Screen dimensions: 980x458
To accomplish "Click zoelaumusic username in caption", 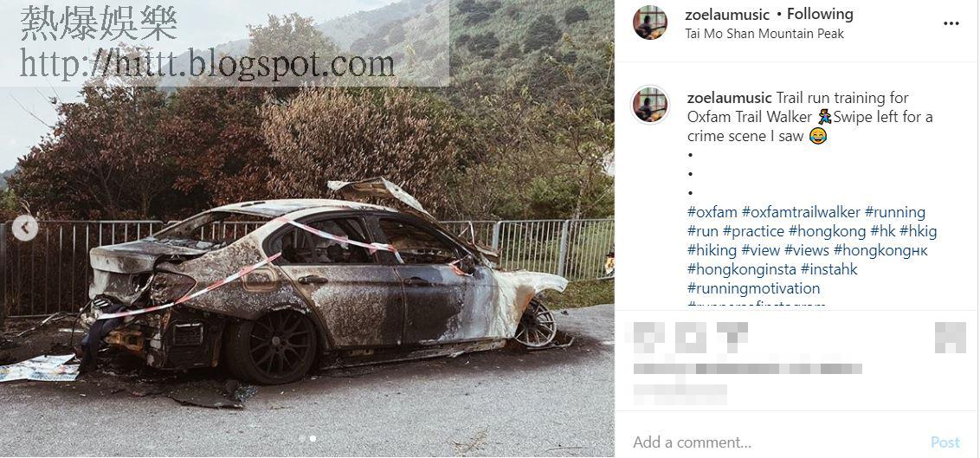I will (730, 98).
